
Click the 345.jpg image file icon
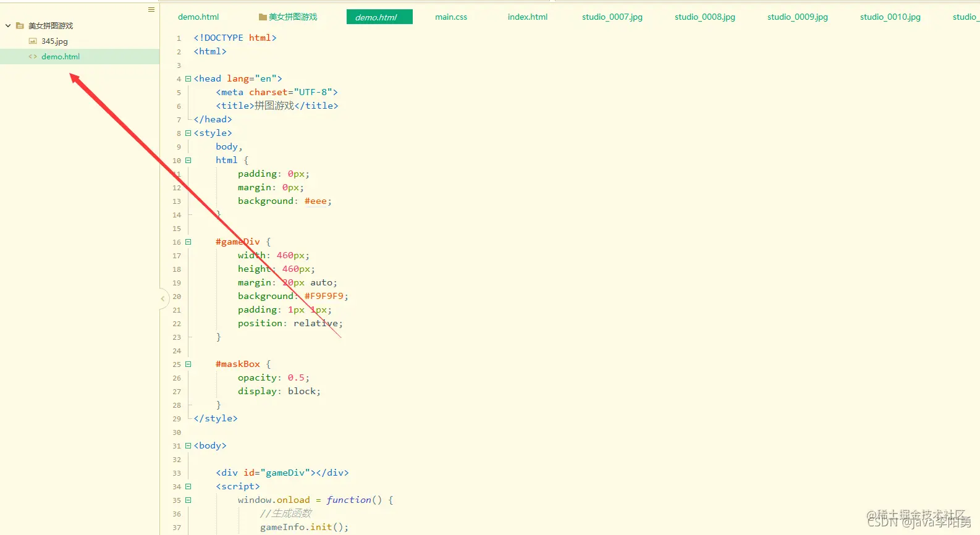33,41
